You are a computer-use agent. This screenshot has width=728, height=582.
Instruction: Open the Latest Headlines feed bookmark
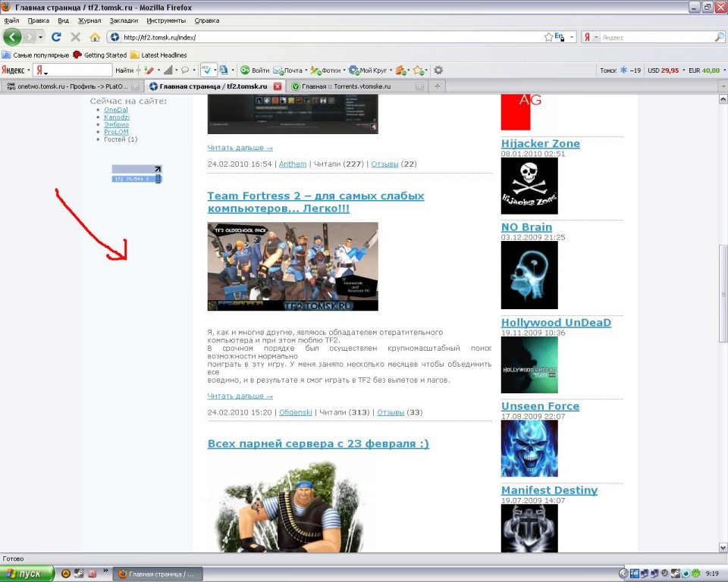[x=158, y=55]
